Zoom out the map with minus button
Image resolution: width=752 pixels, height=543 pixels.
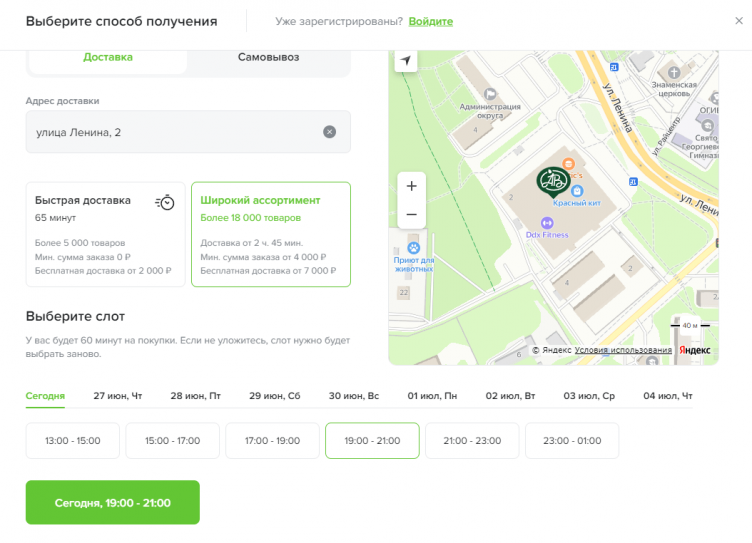412,215
